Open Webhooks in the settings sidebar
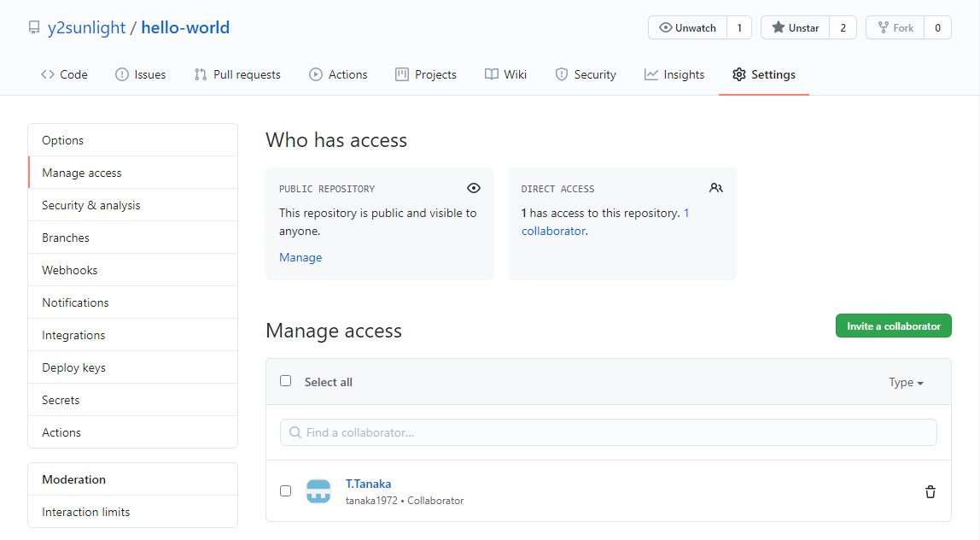980x540 pixels. [70, 270]
